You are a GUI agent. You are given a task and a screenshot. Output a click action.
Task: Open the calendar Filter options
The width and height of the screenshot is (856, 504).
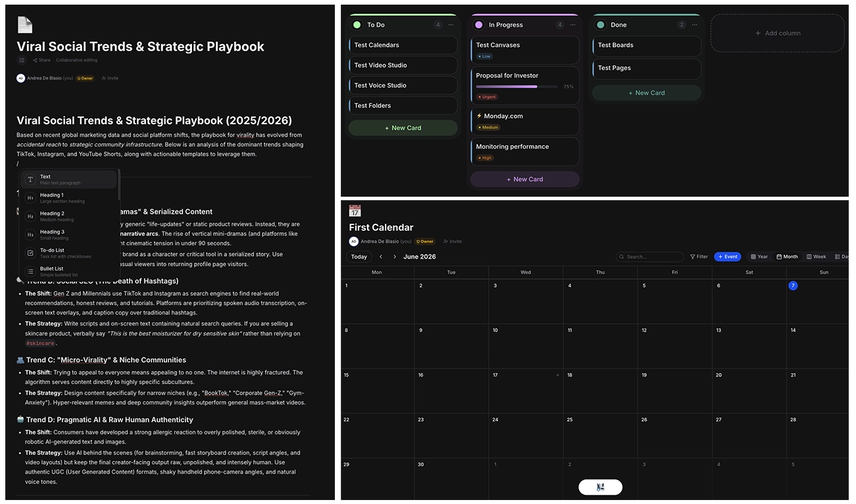tap(699, 257)
